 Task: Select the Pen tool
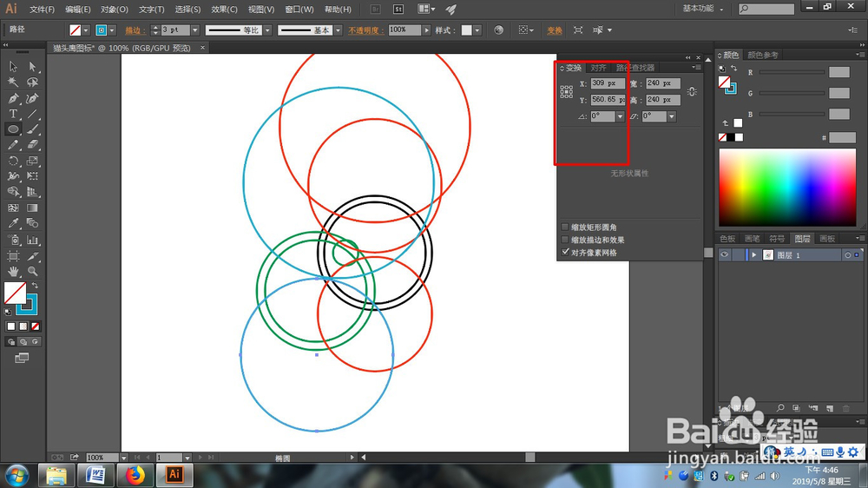coord(13,99)
